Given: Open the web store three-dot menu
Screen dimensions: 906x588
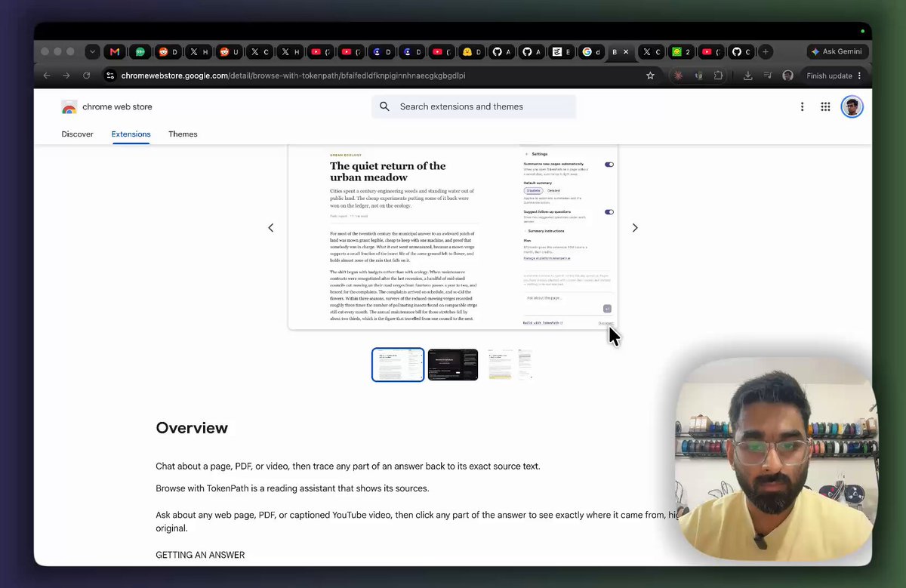Looking at the screenshot, I should (x=802, y=107).
